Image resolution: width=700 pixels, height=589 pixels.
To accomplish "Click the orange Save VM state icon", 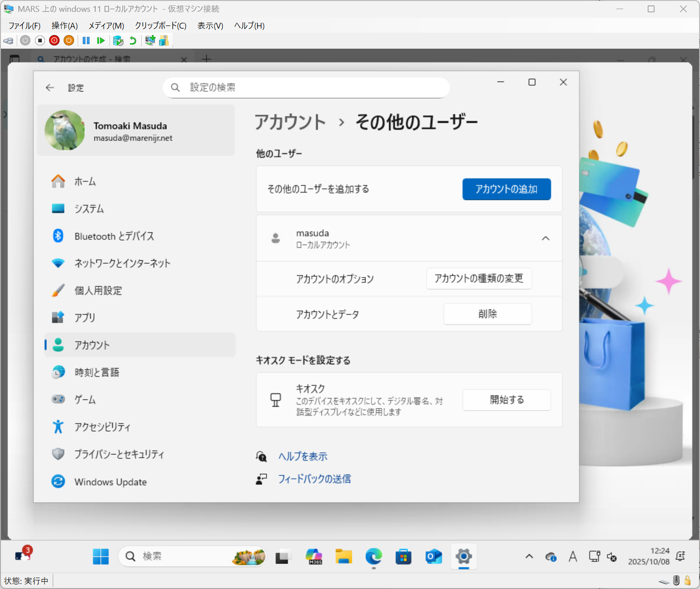I will pyautogui.click(x=69, y=40).
